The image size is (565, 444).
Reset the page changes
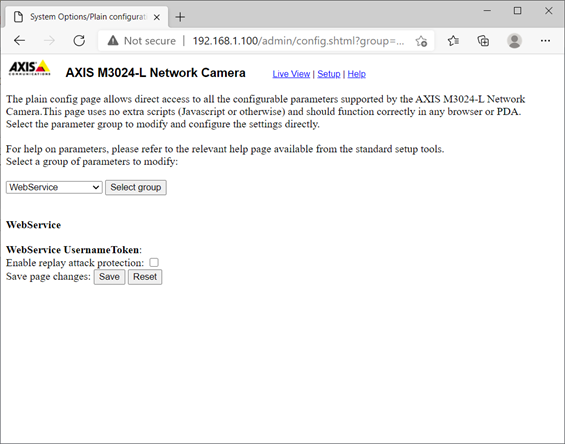click(x=145, y=277)
